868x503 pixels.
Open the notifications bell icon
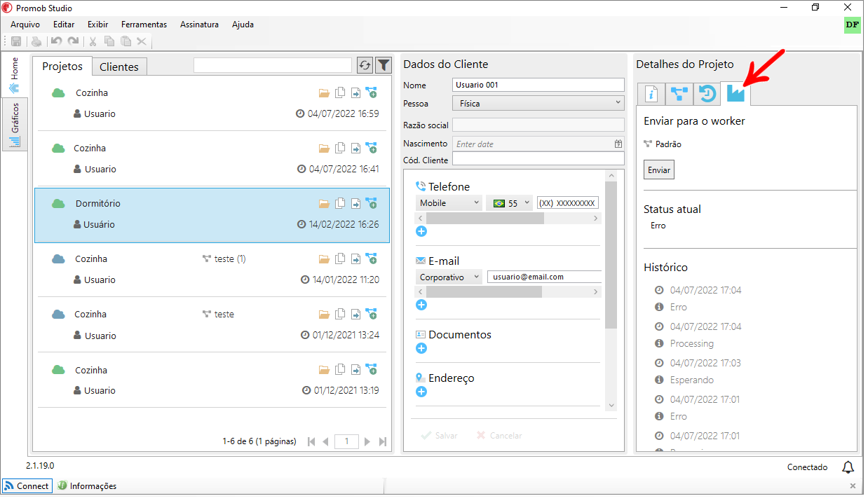pyautogui.click(x=848, y=467)
